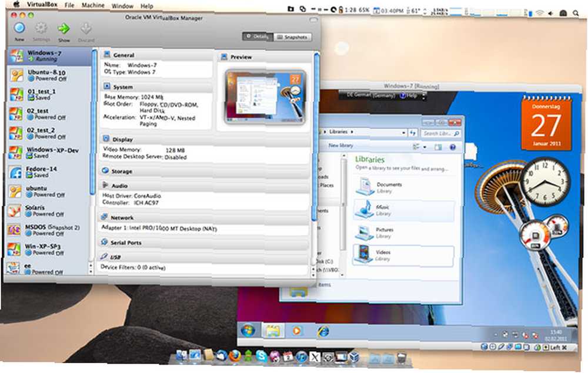Click the Storage section icon

tap(105, 171)
